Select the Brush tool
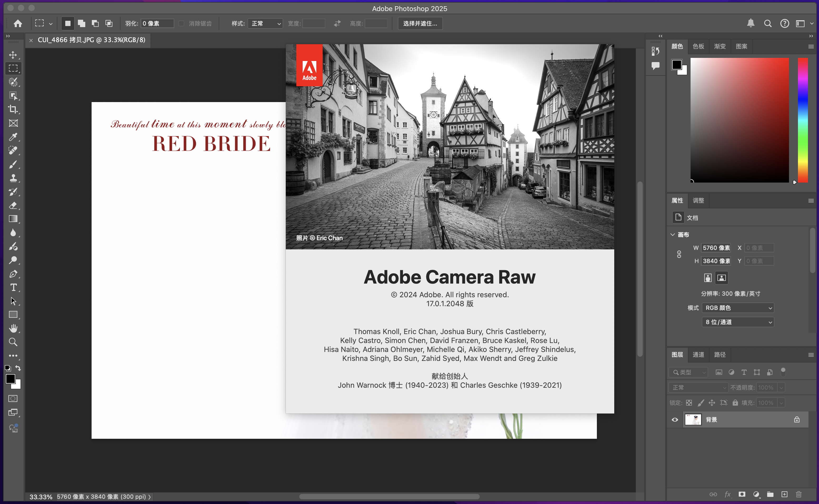The image size is (819, 504). pos(13,164)
